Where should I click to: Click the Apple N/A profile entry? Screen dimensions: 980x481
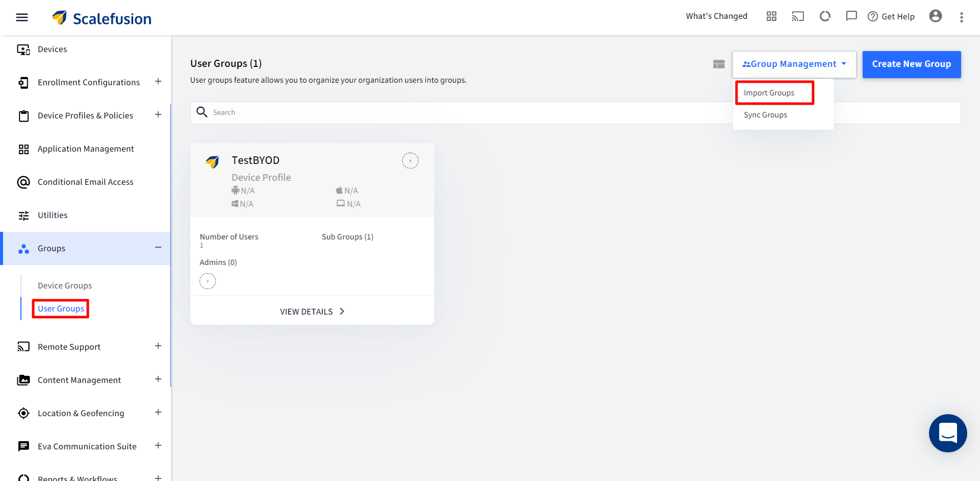pos(347,191)
